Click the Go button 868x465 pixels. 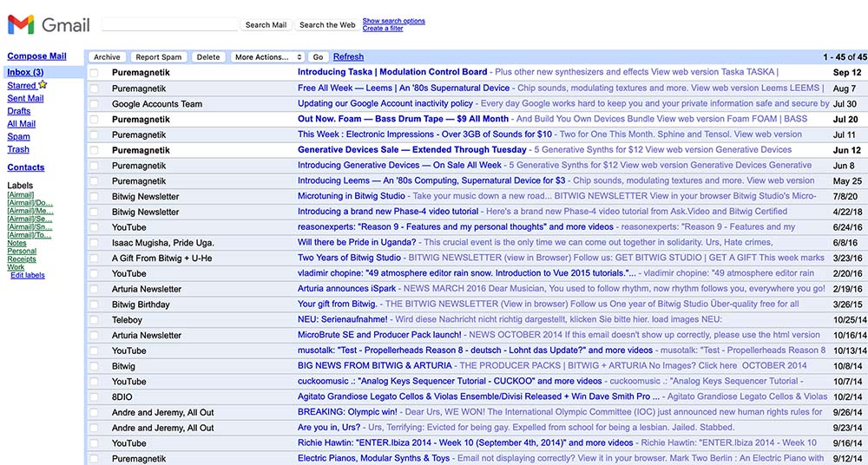[319, 57]
